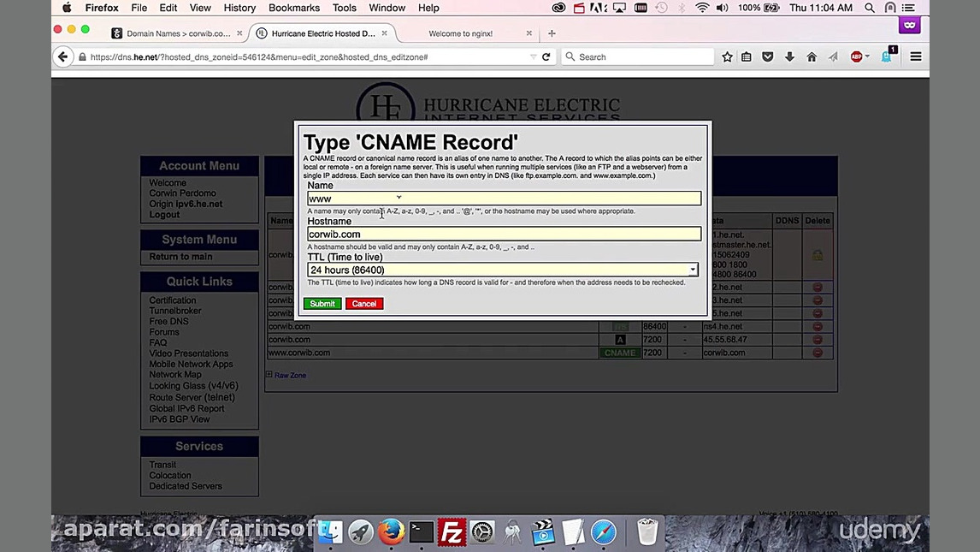The height and width of the screenshot is (552, 980).
Task: Open the Trash in the Dock
Action: [646, 532]
